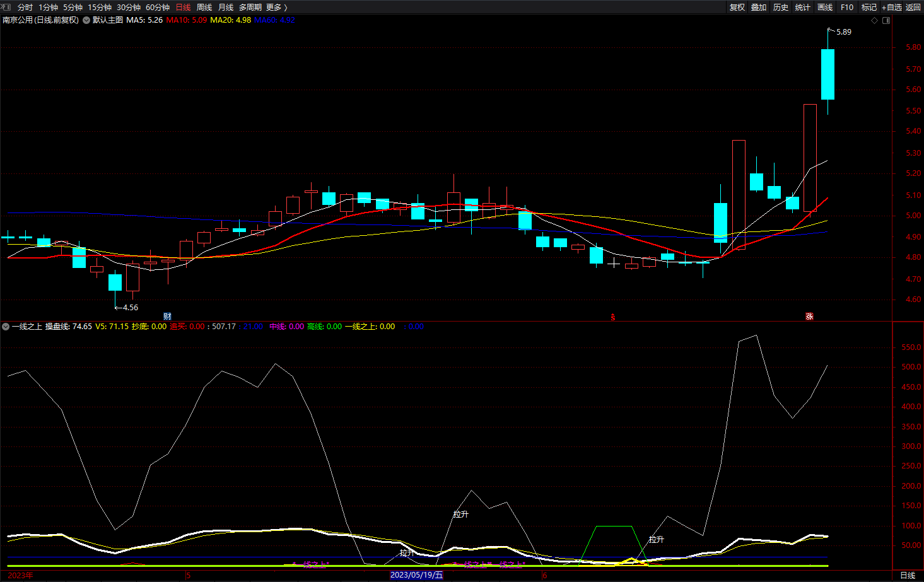Open the F10 company info

pyautogui.click(x=847, y=8)
